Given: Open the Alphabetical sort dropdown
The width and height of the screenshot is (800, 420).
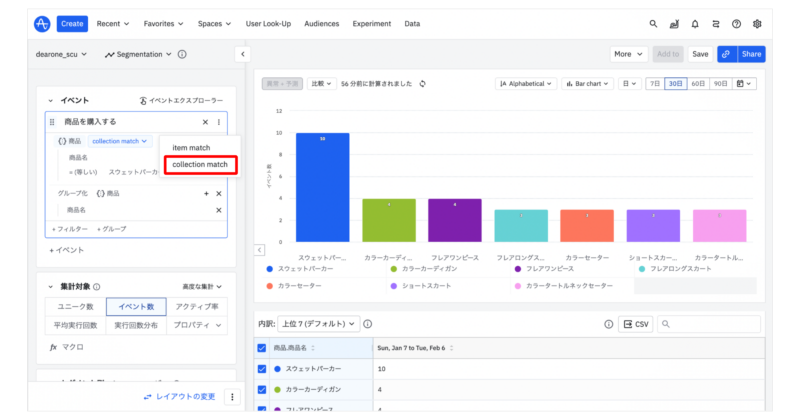Looking at the screenshot, I should coord(525,84).
